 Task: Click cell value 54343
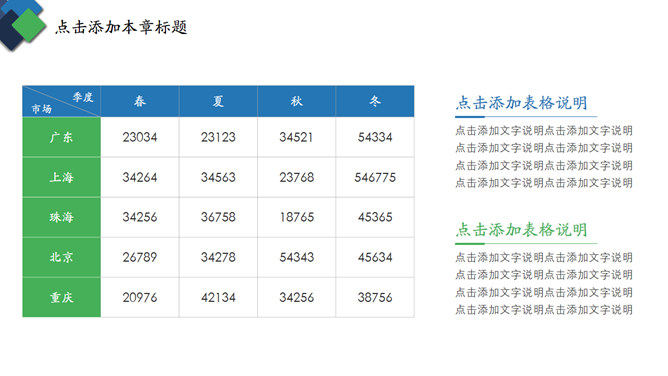(297, 257)
